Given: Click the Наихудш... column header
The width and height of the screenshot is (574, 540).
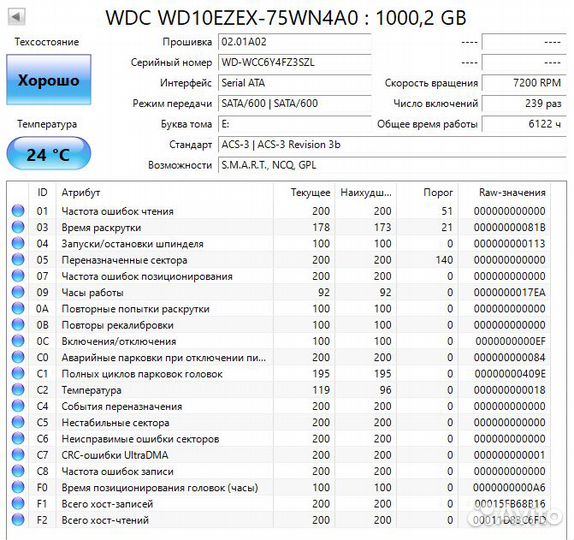Looking at the screenshot, I should (366, 192).
